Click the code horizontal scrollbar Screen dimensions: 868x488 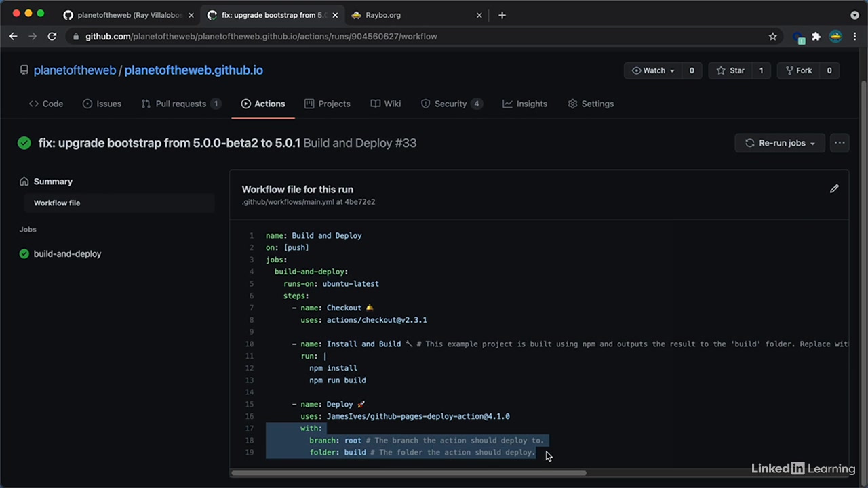point(409,473)
